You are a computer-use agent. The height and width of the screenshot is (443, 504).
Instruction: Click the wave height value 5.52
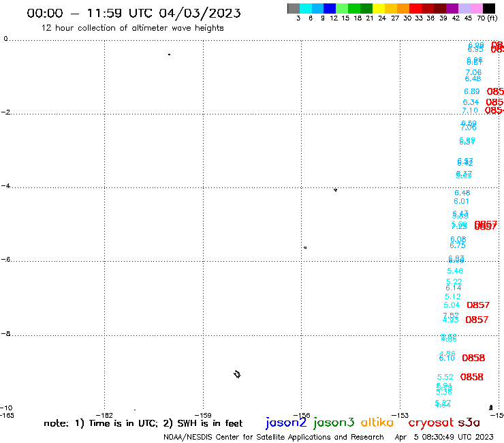click(445, 377)
